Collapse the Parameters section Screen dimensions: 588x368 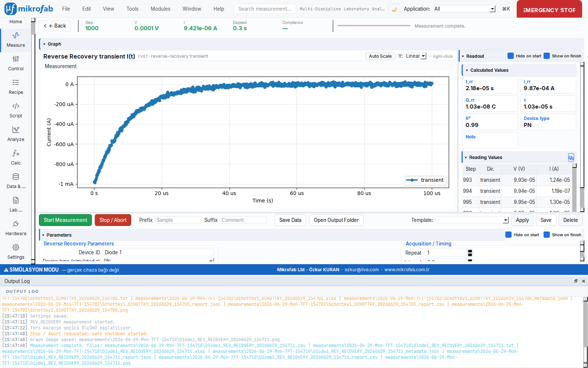tap(43, 235)
